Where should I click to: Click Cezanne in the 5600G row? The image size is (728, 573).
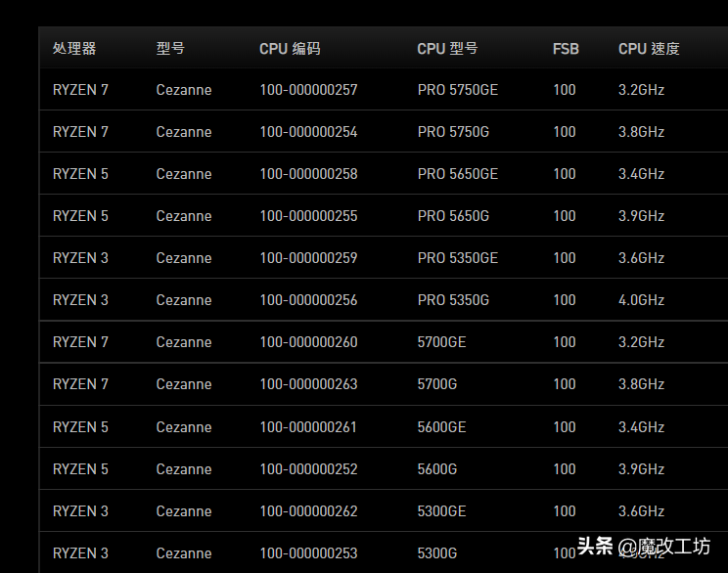coord(184,469)
